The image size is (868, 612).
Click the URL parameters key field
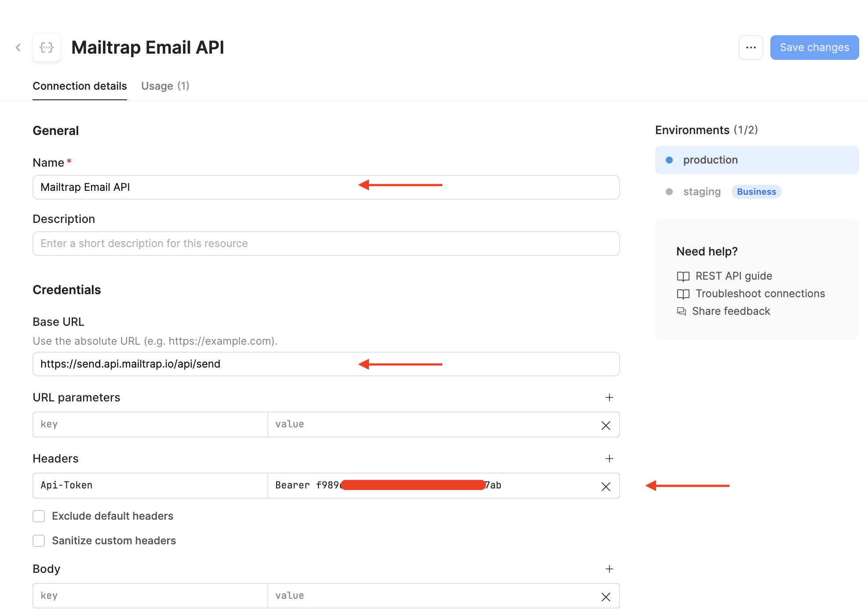(x=150, y=424)
